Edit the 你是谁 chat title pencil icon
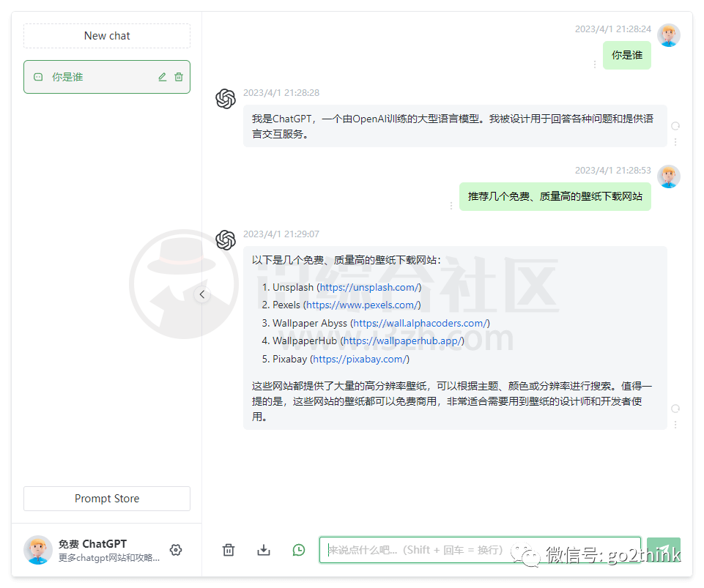The height and width of the screenshot is (588, 704). point(163,77)
